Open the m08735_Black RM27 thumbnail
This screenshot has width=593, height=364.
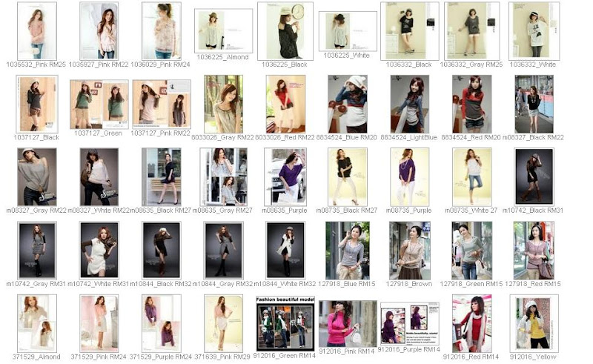[x=347, y=177]
